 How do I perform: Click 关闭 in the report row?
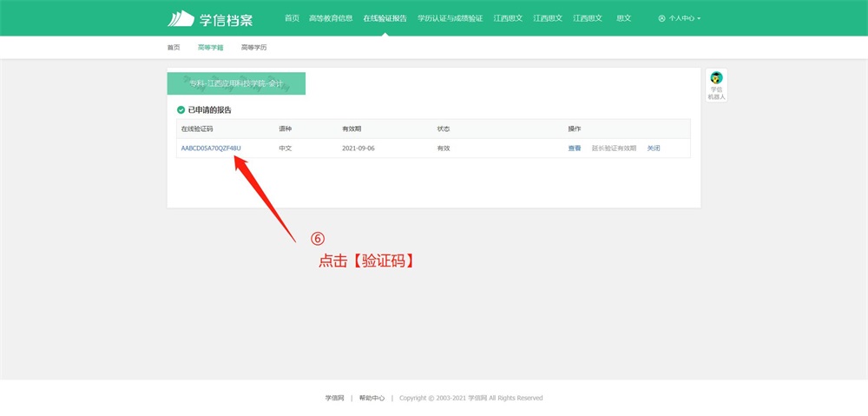pos(654,149)
